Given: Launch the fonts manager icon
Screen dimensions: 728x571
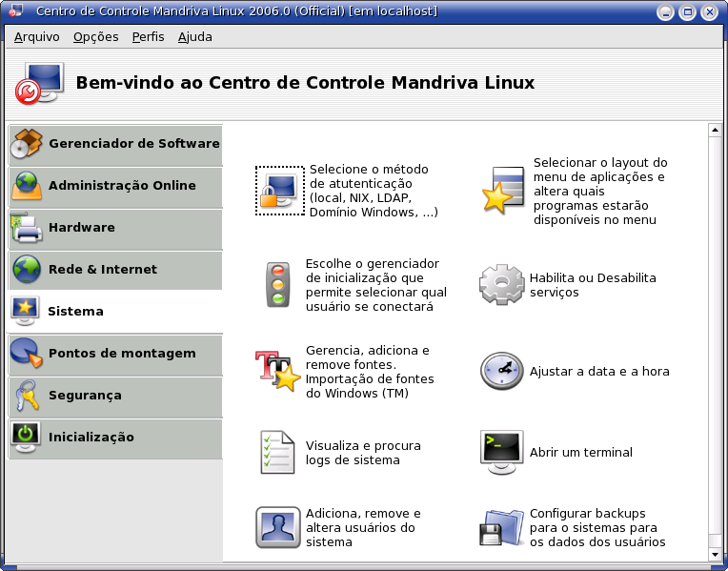Looking at the screenshot, I should [x=278, y=371].
